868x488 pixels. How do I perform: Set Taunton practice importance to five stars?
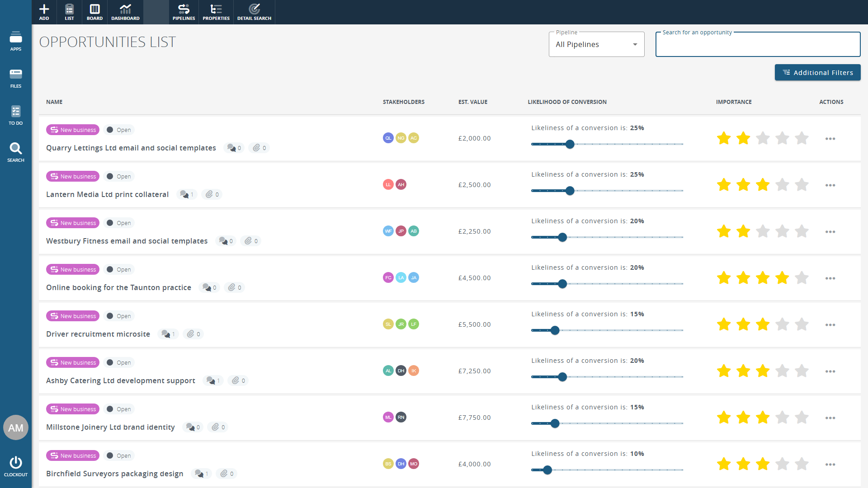click(802, 278)
